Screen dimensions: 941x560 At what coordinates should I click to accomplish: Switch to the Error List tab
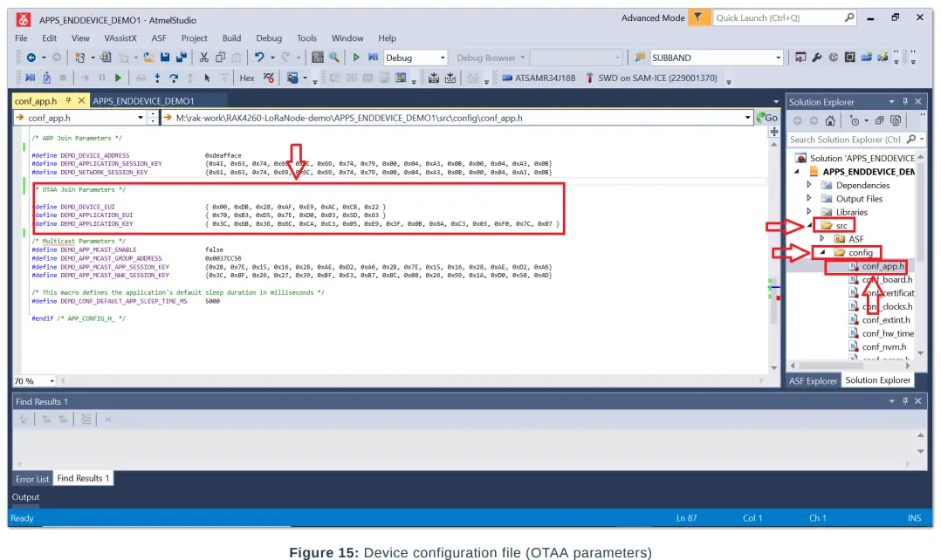pos(32,479)
